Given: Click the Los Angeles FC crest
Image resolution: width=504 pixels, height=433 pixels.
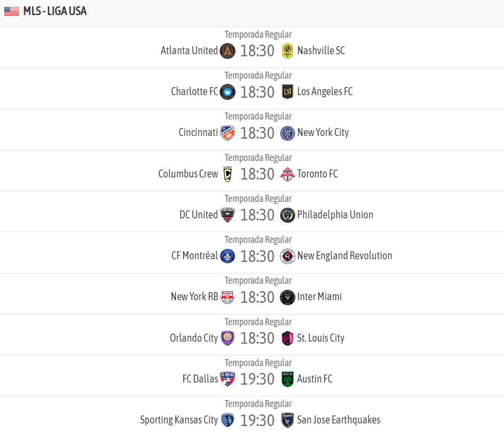Looking at the screenshot, I should click(x=288, y=92).
